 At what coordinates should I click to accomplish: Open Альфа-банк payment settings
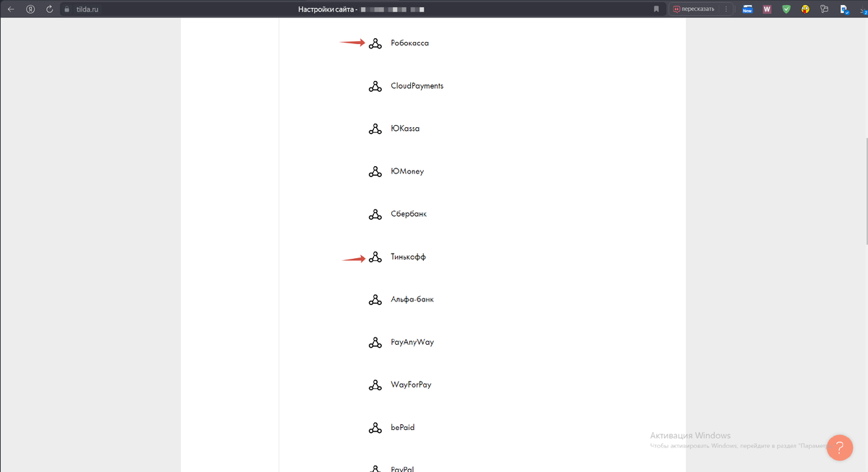[x=412, y=299]
